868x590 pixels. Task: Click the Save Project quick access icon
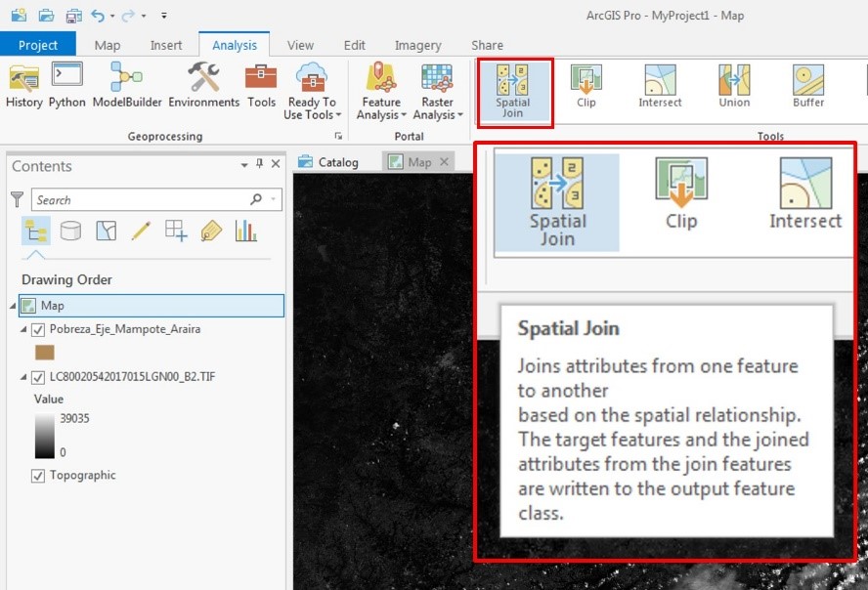[x=73, y=16]
